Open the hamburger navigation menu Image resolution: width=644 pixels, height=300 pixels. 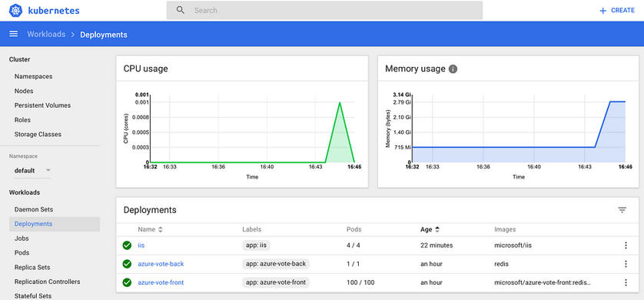point(14,34)
